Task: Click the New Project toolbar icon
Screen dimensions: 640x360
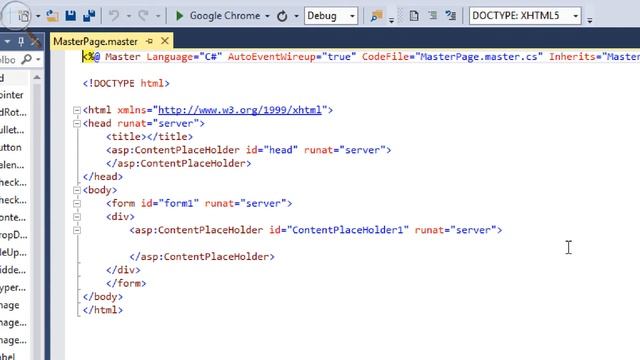Action: (x=24, y=16)
